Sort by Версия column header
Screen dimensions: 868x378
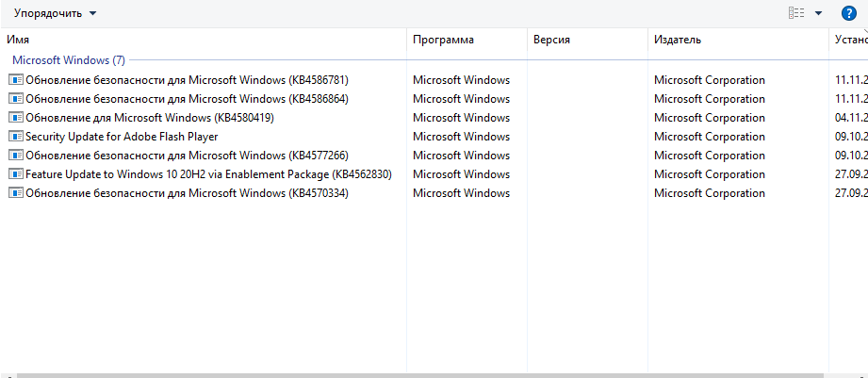coord(551,40)
